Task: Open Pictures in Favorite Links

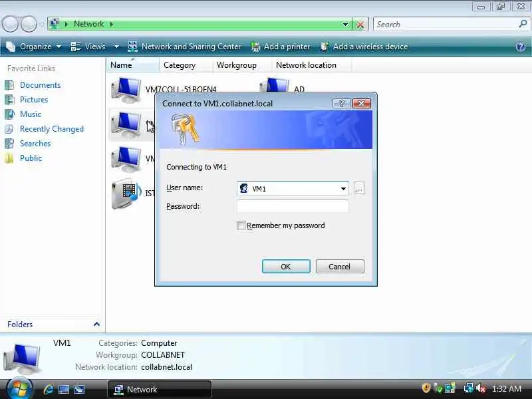Action: click(34, 99)
